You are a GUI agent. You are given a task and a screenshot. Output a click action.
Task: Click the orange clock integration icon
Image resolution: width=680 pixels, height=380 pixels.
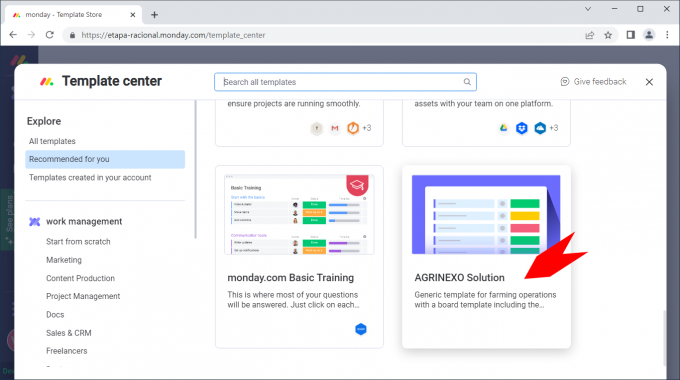tap(353, 128)
